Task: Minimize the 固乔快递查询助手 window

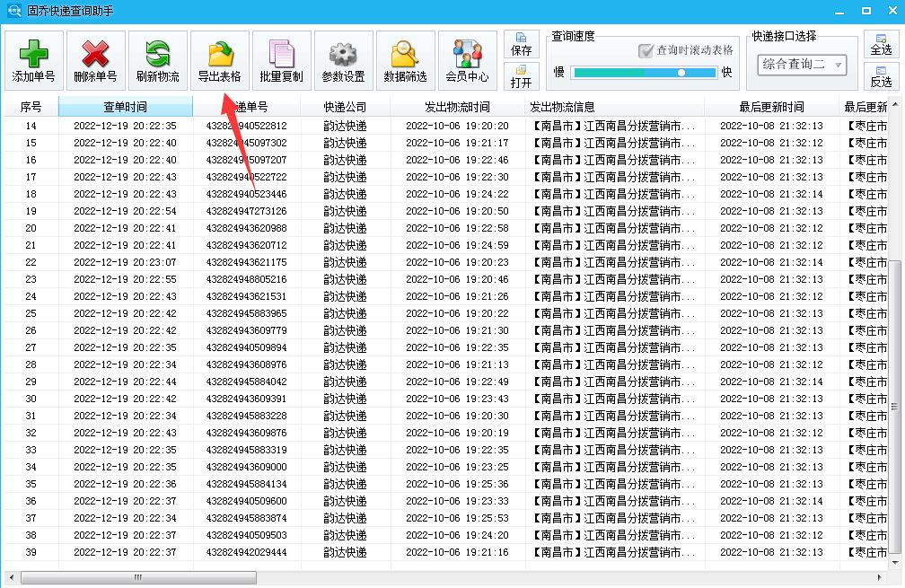Action: pos(839,11)
